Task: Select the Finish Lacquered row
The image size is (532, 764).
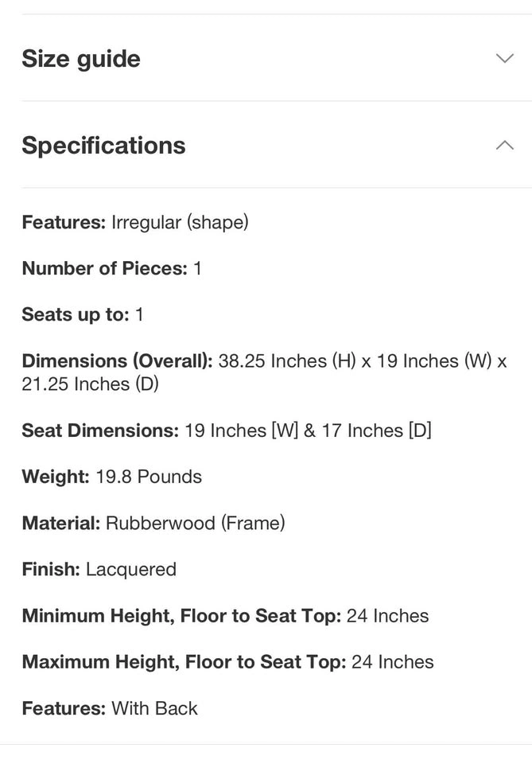Action: 99,570
